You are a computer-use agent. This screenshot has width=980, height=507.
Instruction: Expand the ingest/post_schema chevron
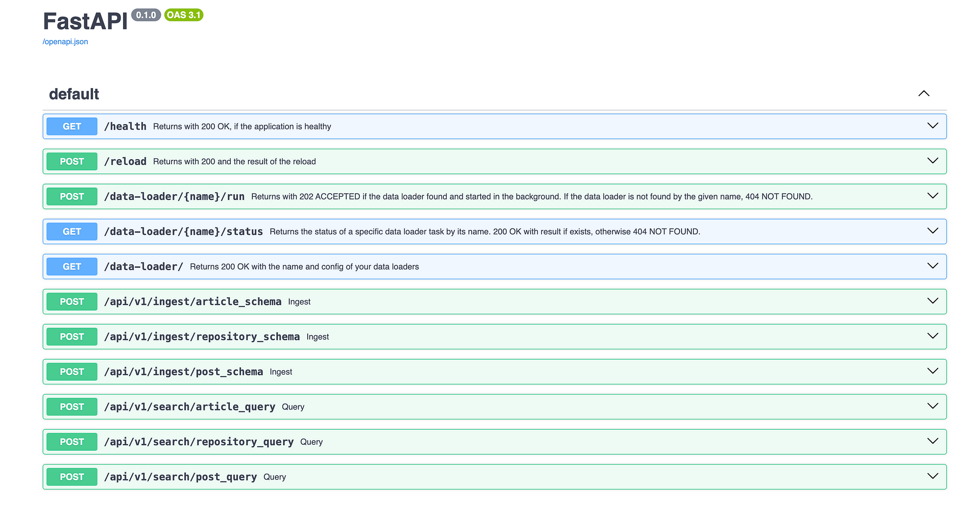(932, 371)
